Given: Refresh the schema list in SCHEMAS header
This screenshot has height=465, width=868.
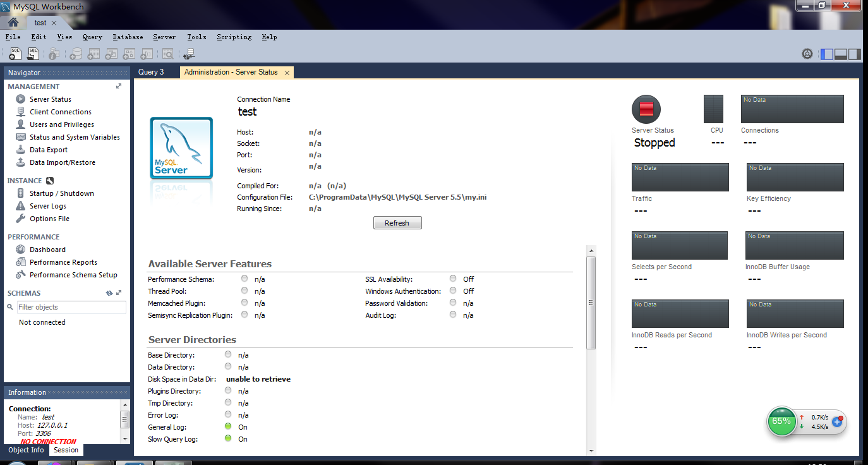Looking at the screenshot, I should tap(109, 293).
